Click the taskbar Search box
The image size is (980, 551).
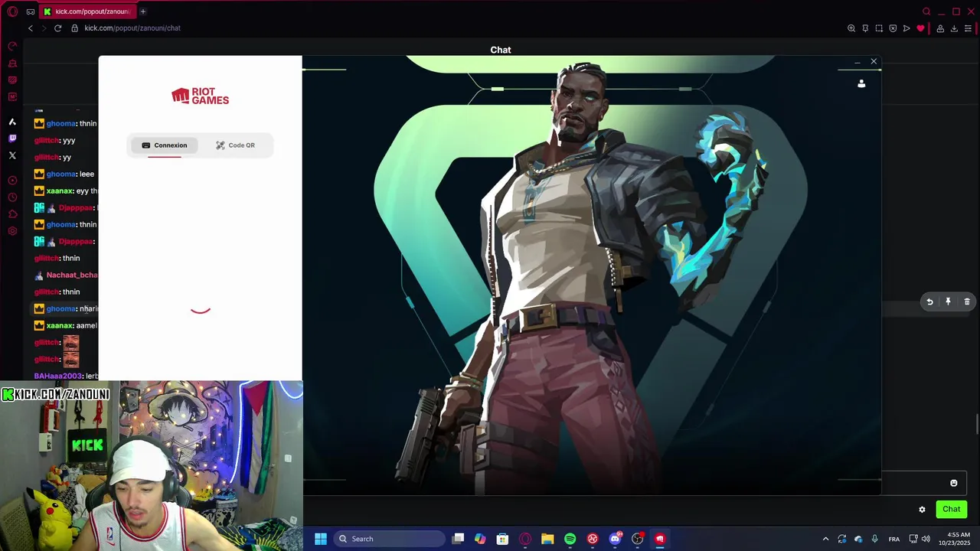point(388,539)
